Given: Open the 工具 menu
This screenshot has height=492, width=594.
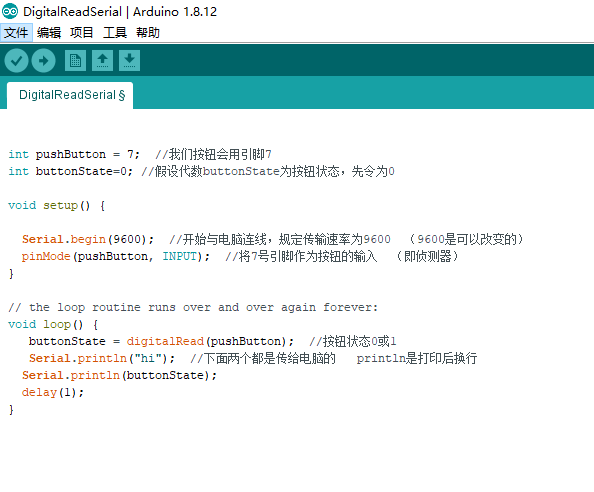Looking at the screenshot, I should 115,33.
